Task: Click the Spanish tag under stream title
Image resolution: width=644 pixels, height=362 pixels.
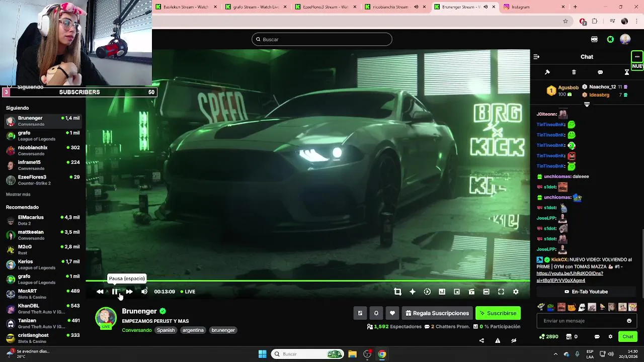Action: [x=166, y=330]
